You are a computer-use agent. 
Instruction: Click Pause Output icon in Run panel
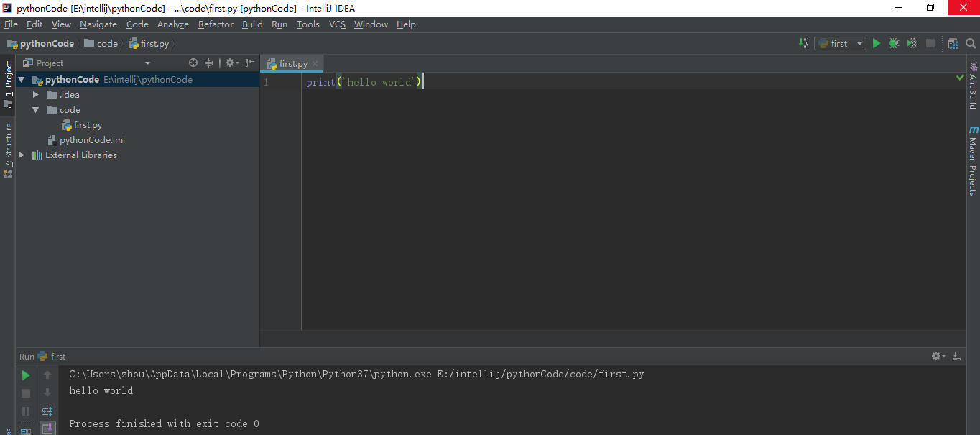tap(26, 411)
